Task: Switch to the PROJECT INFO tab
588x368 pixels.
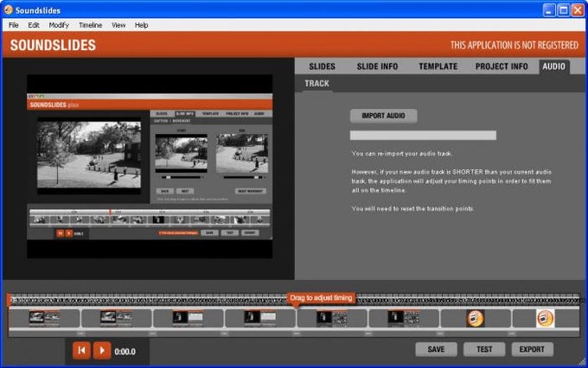Action: [x=502, y=67]
